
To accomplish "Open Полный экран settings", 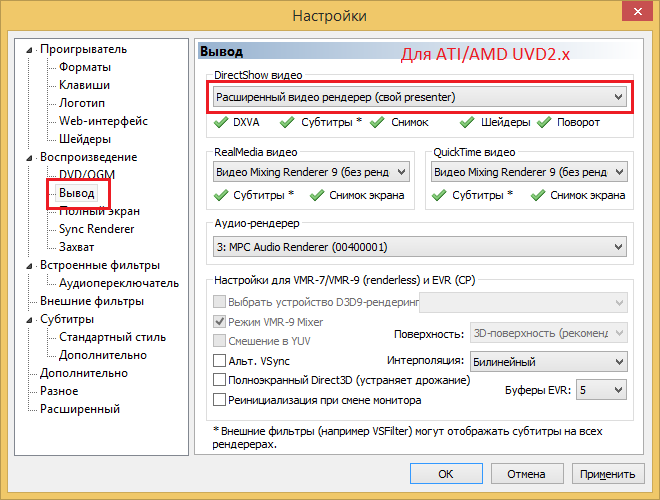I will (99, 211).
